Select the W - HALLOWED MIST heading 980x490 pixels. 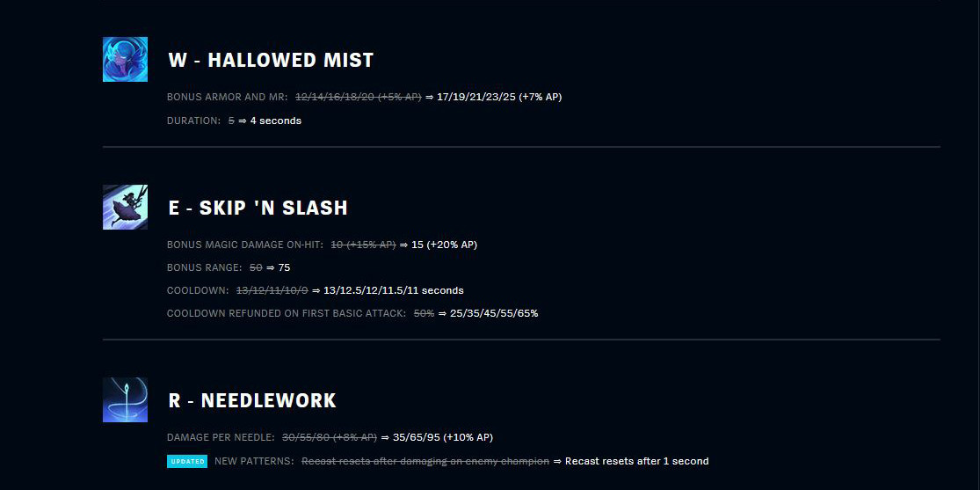coord(272,60)
